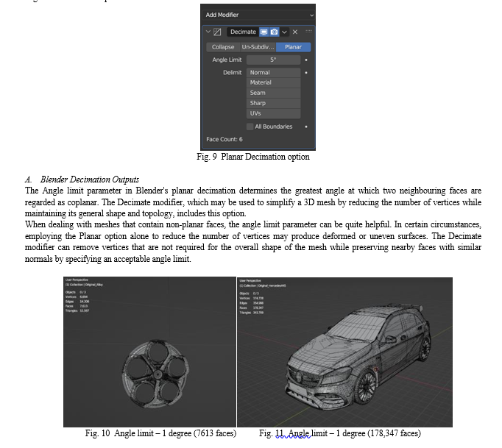Click the Fig. 9 Planar Decimation option caption

(253, 157)
